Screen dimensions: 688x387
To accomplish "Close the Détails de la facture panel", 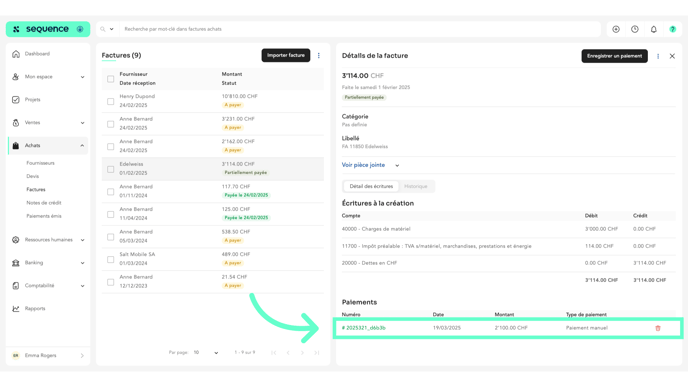I will click(672, 56).
